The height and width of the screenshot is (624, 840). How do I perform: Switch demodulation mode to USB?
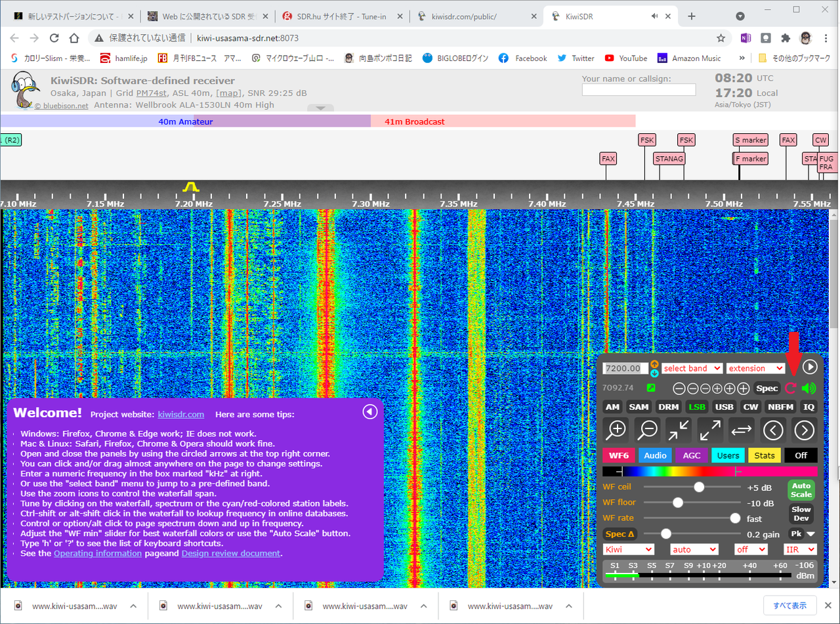click(x=724, y=407)
